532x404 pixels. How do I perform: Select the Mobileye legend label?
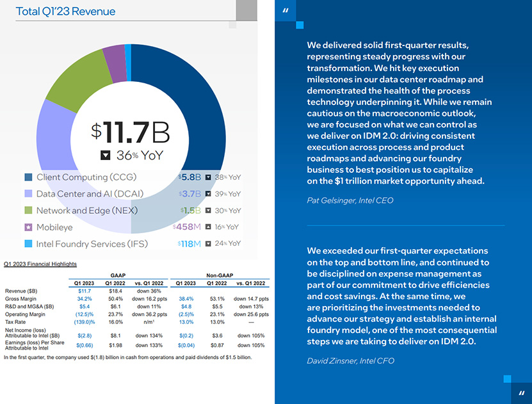(54, 227)
